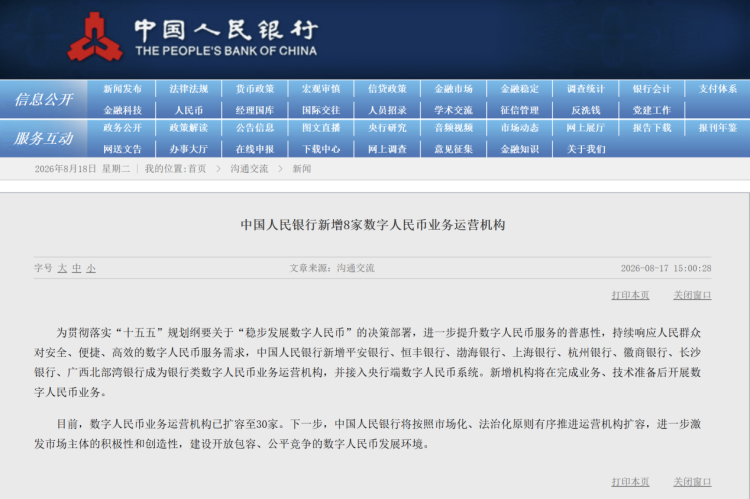Open the 新闻发布 menu item
The image size is (750, 499).
[122, 89]
